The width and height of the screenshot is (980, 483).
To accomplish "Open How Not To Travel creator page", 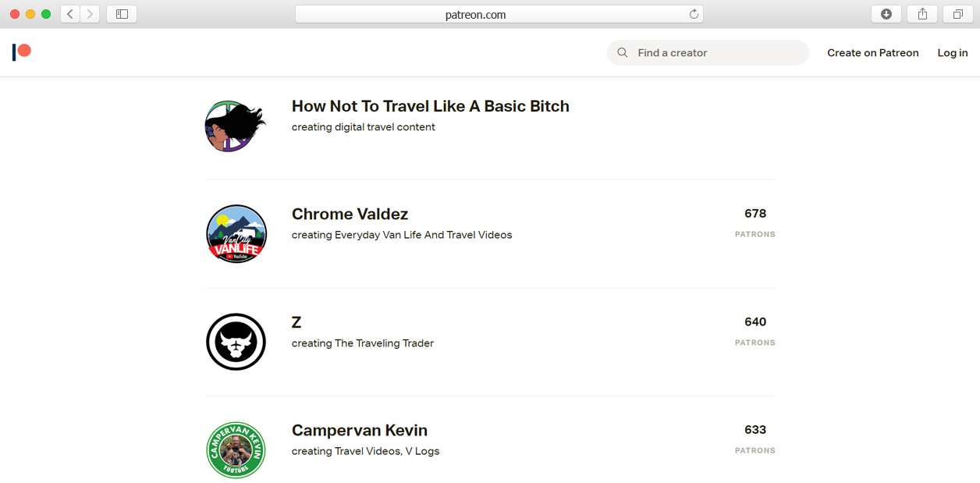I will (x=430, y=106).
